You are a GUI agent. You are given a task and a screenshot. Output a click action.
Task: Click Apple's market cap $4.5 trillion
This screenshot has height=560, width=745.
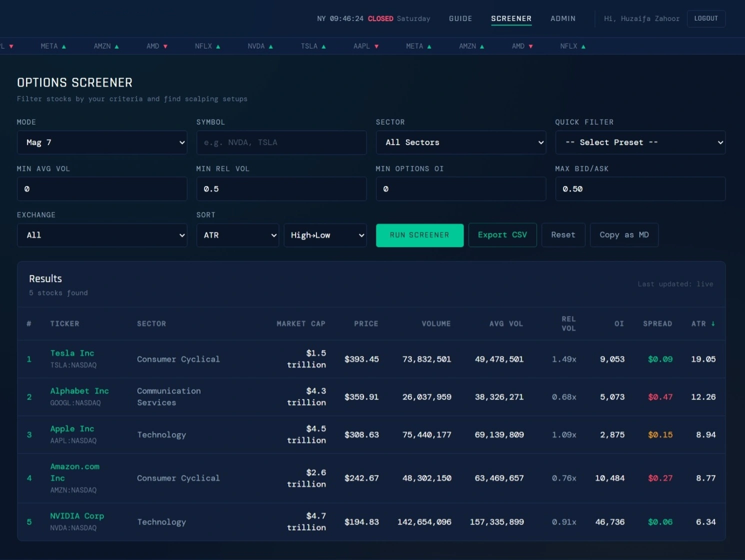pos(306,434)
